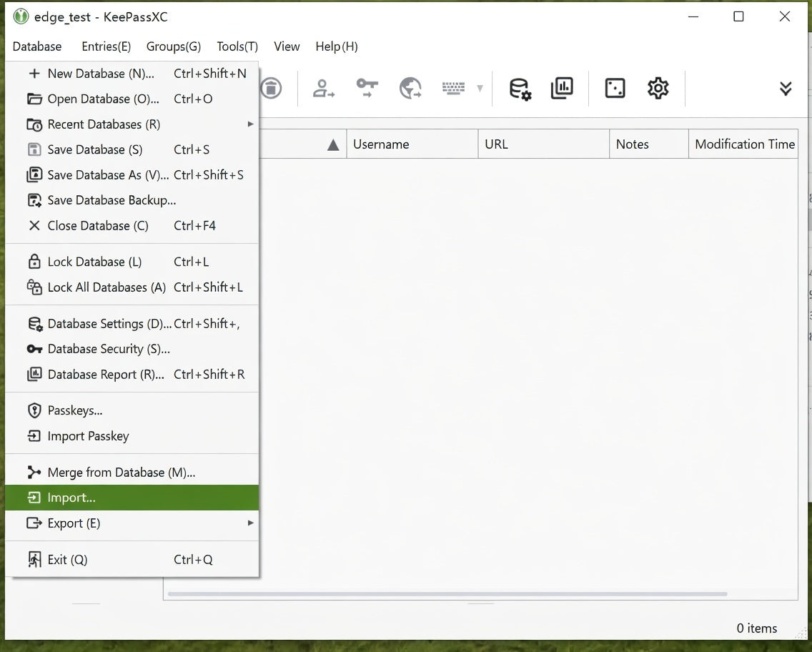Image resolution: width=812 pixels, height=652 pixels.
Task: Choose Save Database As menu entry
Action: coord(132,175)
